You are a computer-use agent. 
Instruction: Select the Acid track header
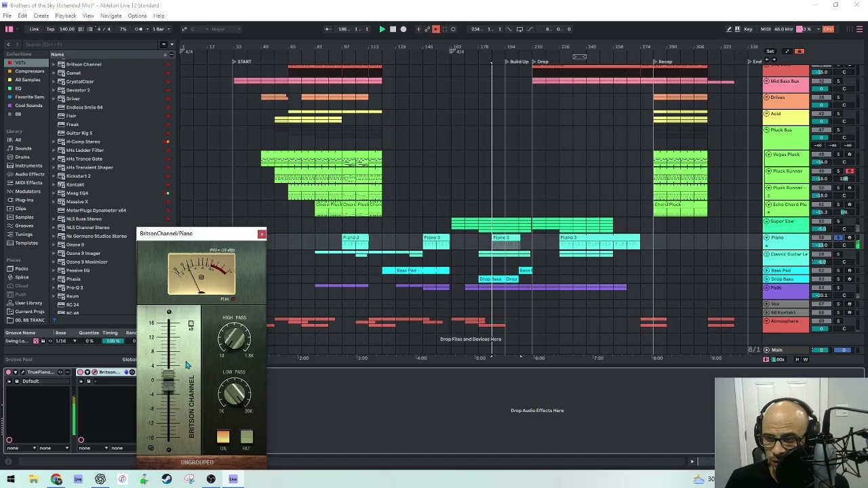pos(786,117)
